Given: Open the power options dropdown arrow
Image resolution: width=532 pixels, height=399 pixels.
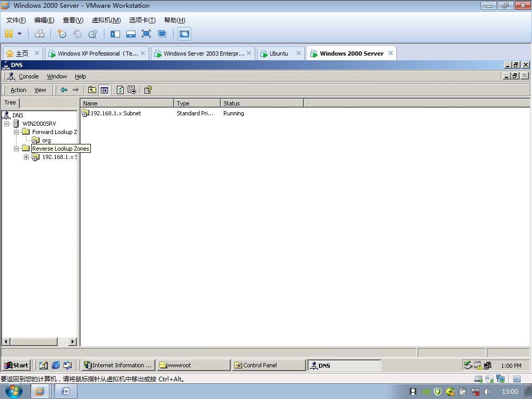Looking at the screenshot, I should 19,34.
